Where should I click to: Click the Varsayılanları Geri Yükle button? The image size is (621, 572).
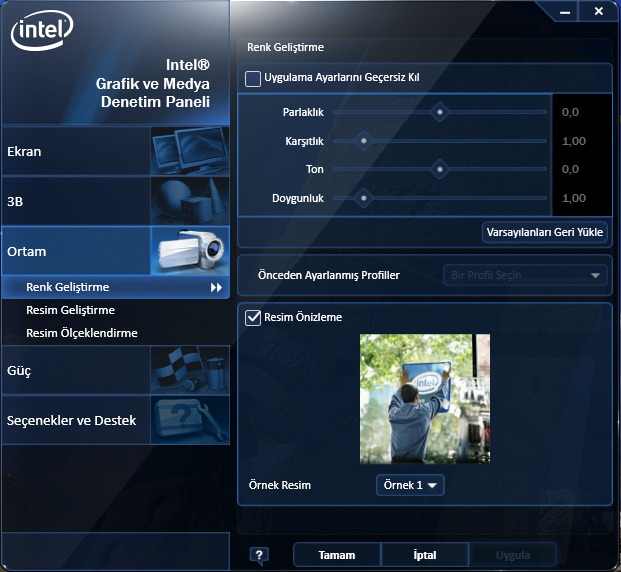click(x=545, y=232)
